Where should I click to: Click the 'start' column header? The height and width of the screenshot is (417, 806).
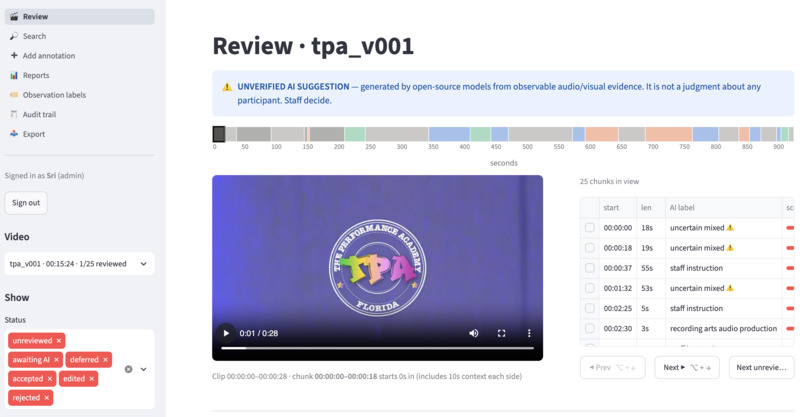tap(618, 208)
